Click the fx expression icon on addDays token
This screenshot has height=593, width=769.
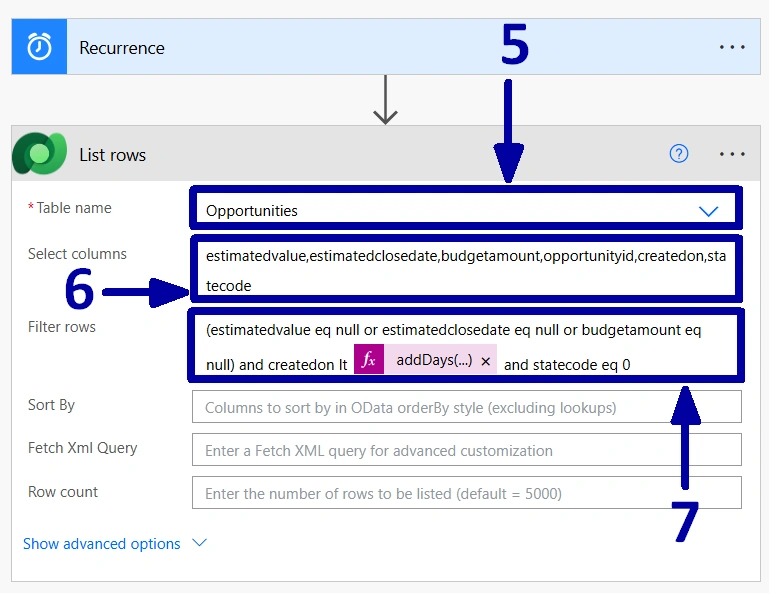coord(369,360)
